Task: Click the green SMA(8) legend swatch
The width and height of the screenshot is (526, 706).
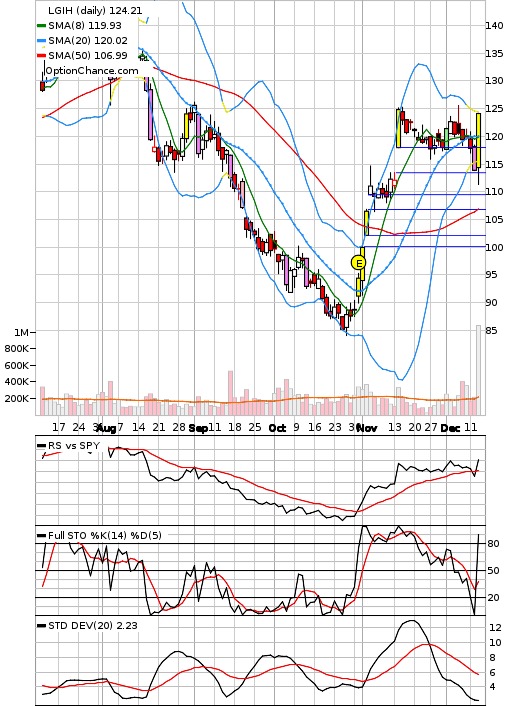Action: [41, 26]
